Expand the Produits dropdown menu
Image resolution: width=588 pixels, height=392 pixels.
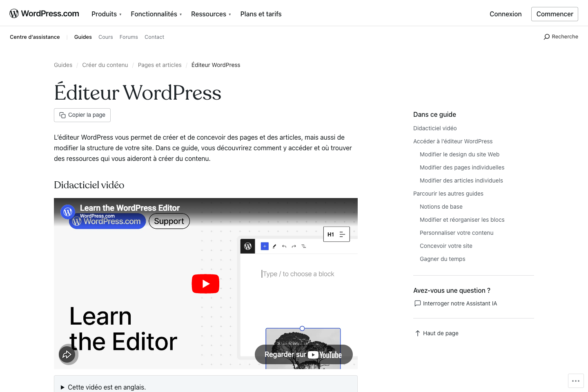point(106,14)
